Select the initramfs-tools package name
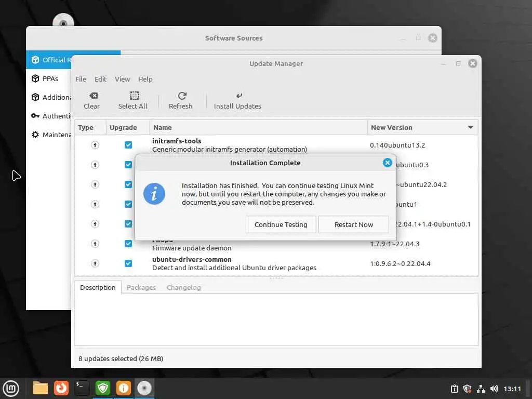The width and height of the screenshot is (532, 399). (x=177, y=141)
